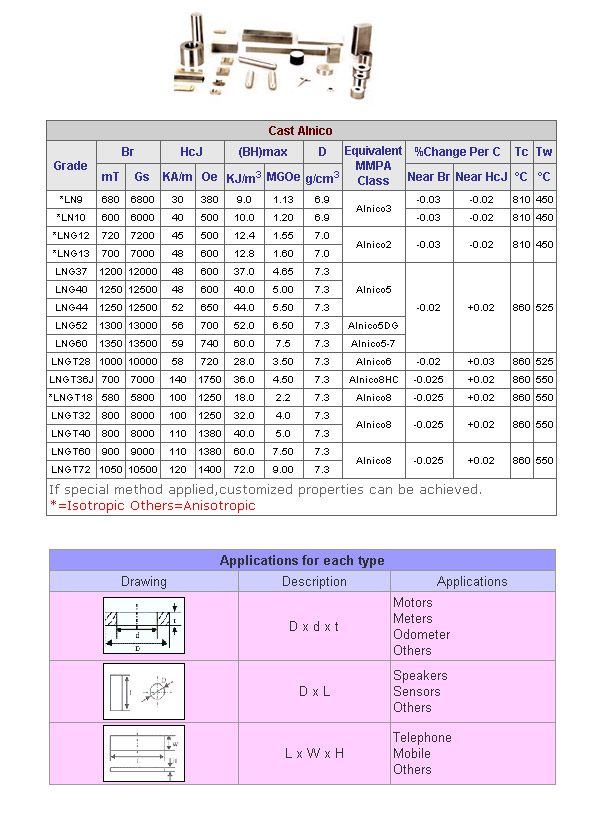Click the Gs unit subheader
This screenshot has width=598, height=831.
tap(142, 176)
